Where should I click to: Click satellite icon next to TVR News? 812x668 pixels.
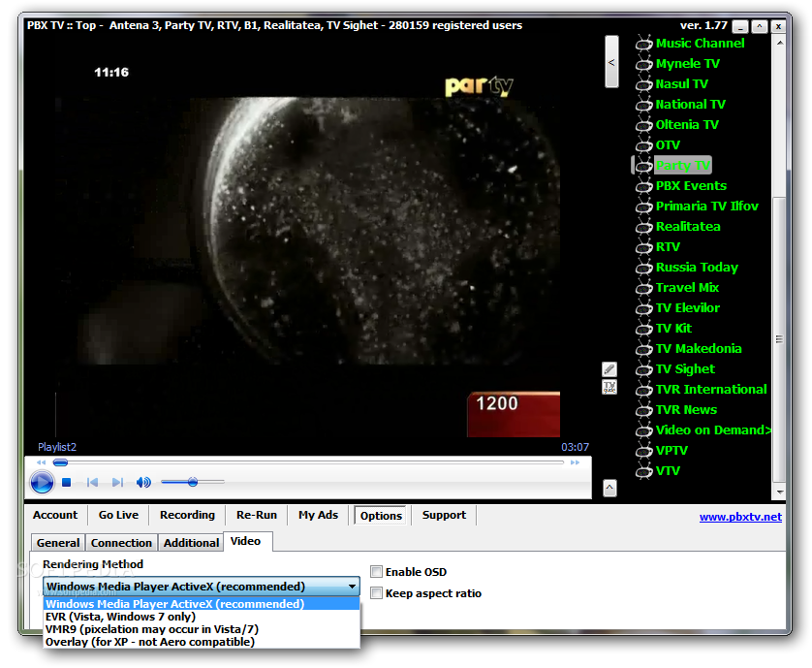643,410
